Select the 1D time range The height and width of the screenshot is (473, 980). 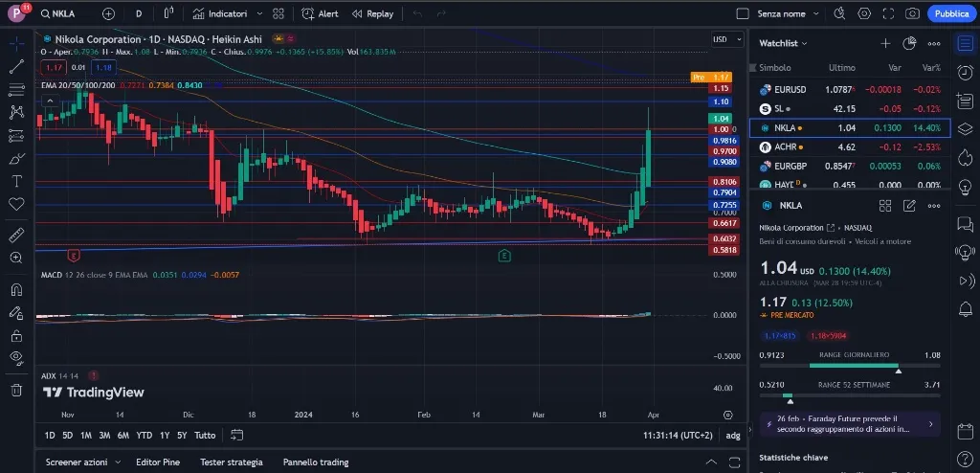coord(50,435)
